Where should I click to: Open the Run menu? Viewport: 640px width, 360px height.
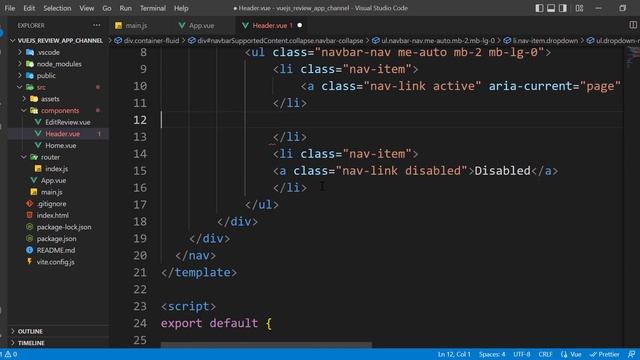click(x=126, y=8)
